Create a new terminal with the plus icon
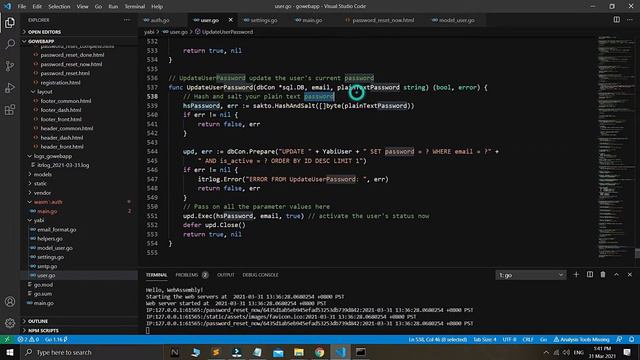This screenshot has width=640, height=360. click(576, 275)
